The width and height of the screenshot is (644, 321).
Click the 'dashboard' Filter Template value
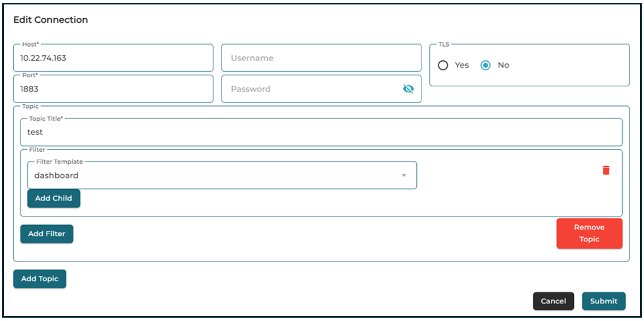coord(56,176)
